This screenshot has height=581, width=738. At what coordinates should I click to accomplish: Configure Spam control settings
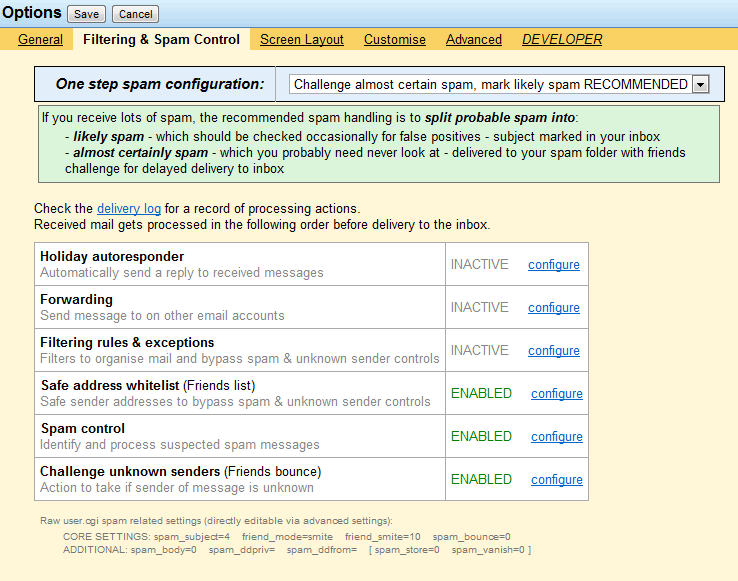coord(557,437)
